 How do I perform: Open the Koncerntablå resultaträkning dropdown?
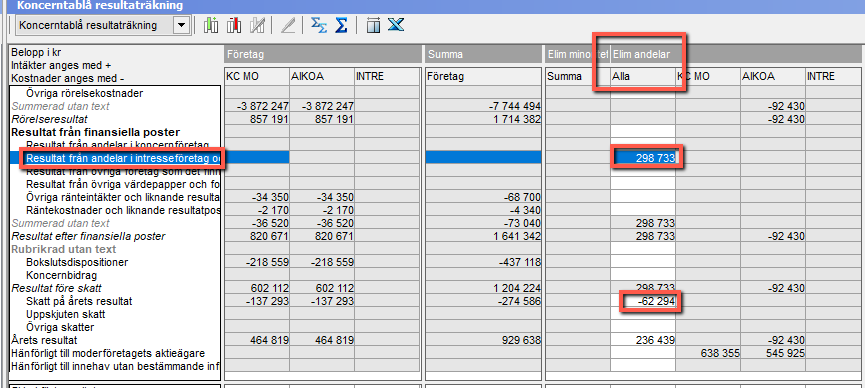[x=182, y=25]
